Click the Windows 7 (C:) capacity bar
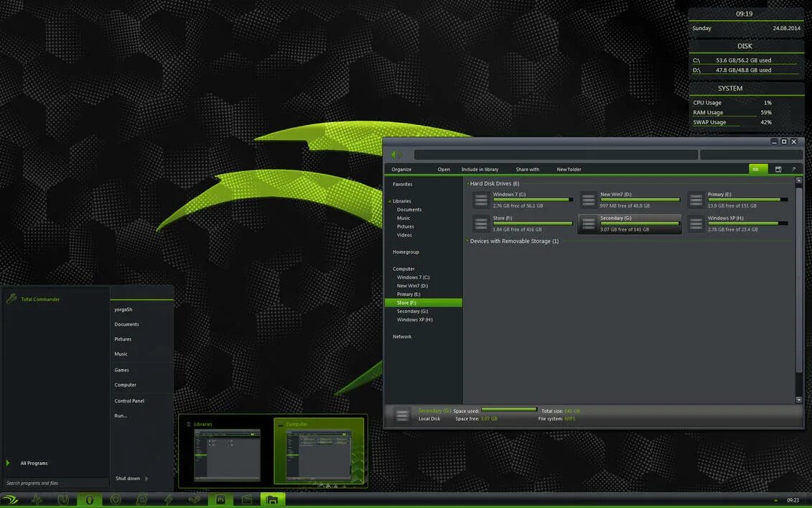Screen dimensions: 812x508 coord(531,199)
